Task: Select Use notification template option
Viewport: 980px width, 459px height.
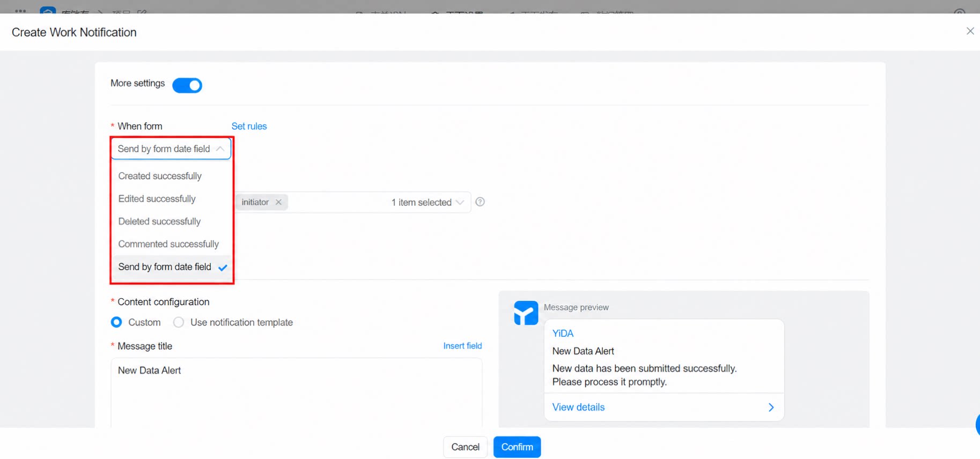Action: (x=179, y=322)
